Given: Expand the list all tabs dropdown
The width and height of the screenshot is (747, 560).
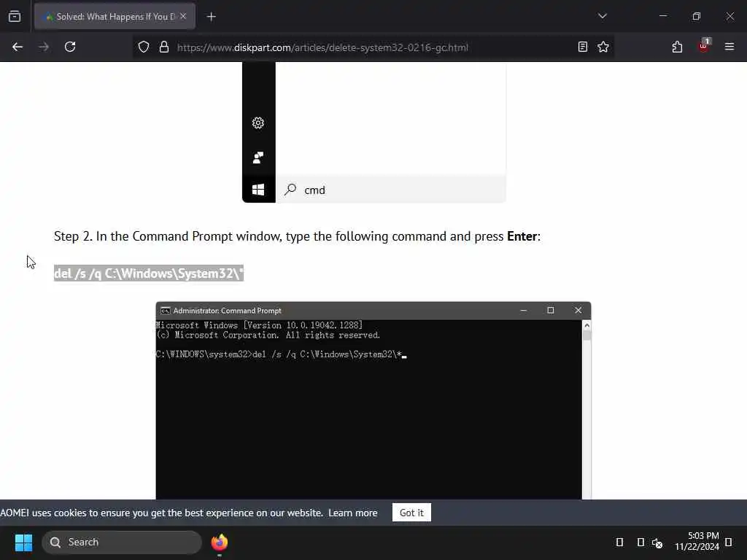Looking at the screenshot, I should click(x=602, y=16).
